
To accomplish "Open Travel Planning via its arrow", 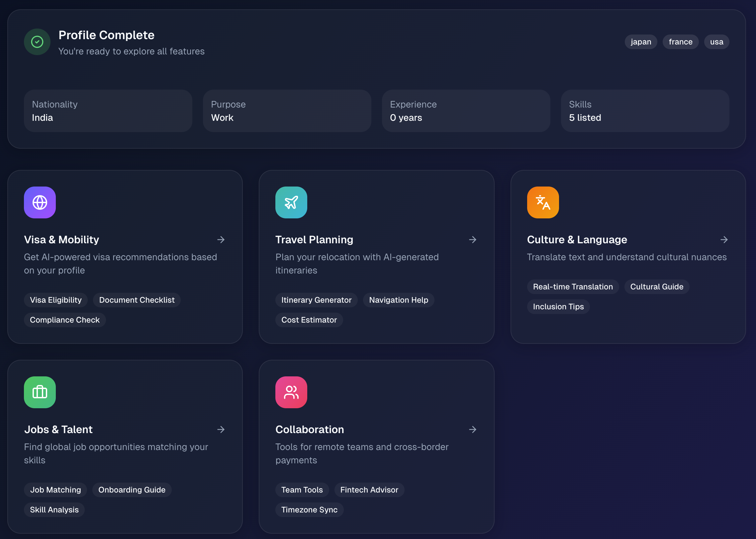I will 473,240.
